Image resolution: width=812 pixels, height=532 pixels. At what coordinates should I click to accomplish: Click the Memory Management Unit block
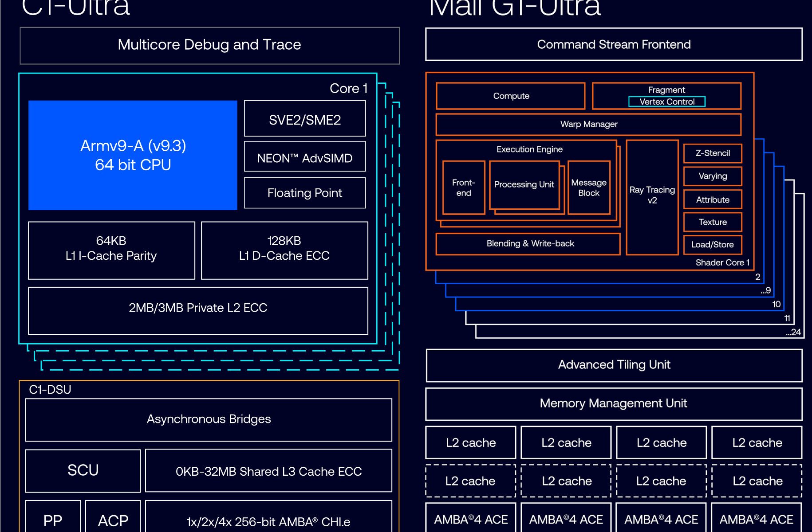tap(614, 404)
